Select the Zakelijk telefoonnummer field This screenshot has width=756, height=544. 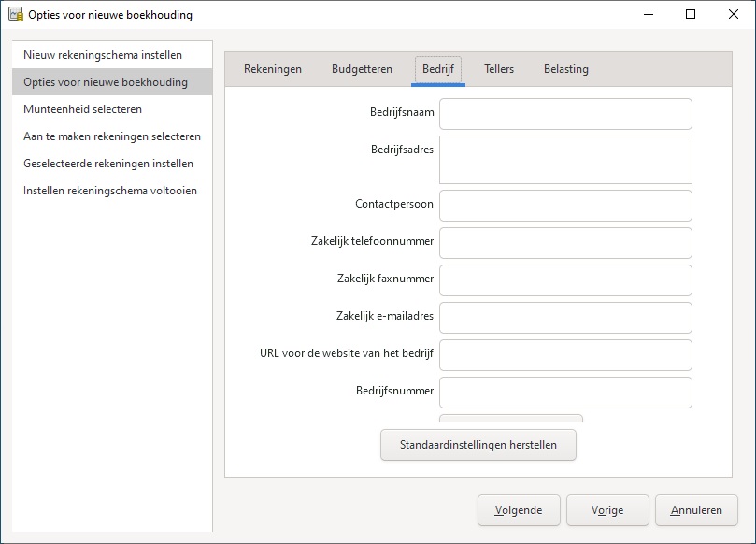tap(565, 243)
